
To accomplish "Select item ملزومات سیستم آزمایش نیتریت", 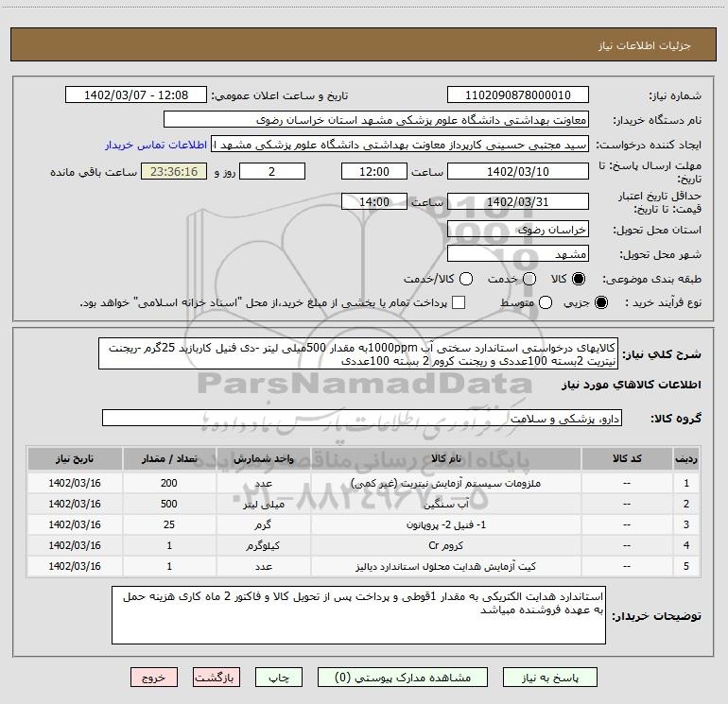I will point(445,483).
